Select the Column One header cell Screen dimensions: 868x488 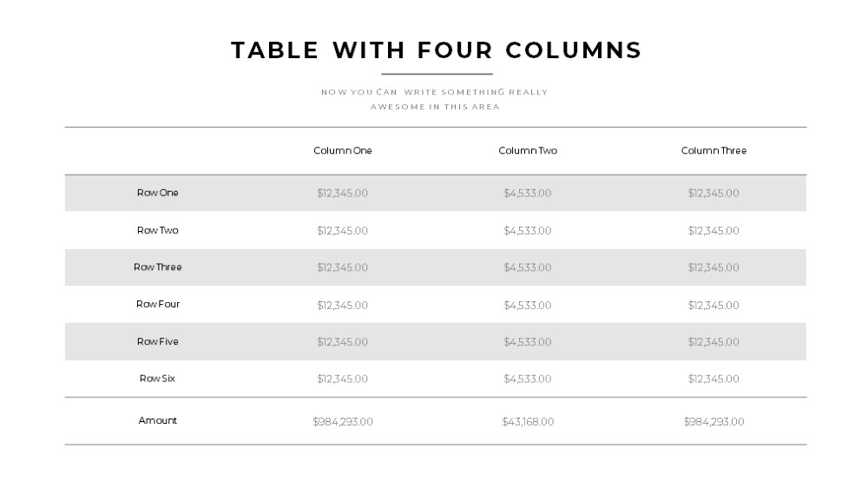(343, 151)
